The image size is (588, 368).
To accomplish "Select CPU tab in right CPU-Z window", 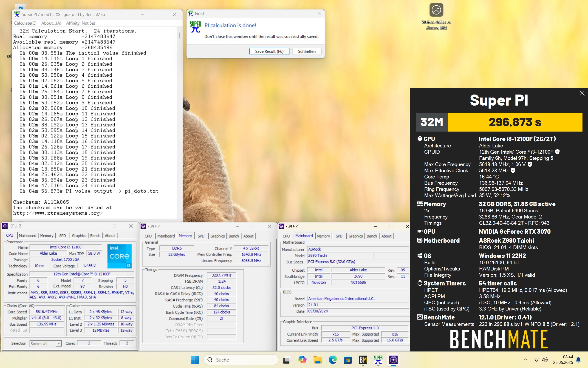I will click(x=286, y=236).
